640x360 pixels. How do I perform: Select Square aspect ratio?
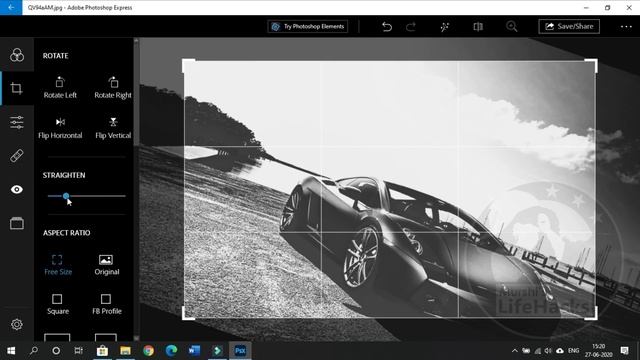(x=58, y=304)
